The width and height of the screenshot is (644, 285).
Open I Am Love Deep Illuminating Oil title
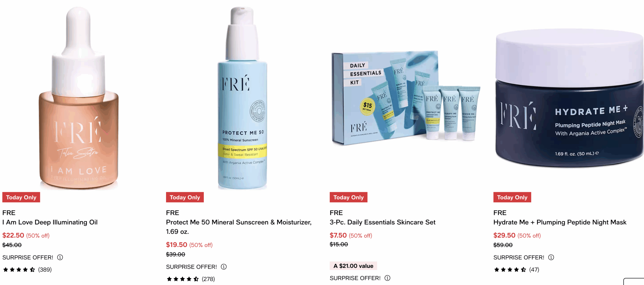coord(50,222)
